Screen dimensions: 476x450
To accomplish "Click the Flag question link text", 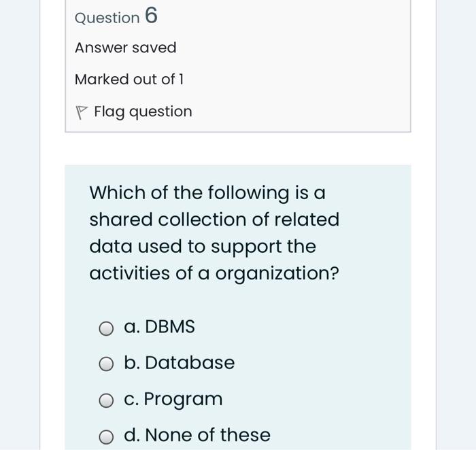I will 143,111.
